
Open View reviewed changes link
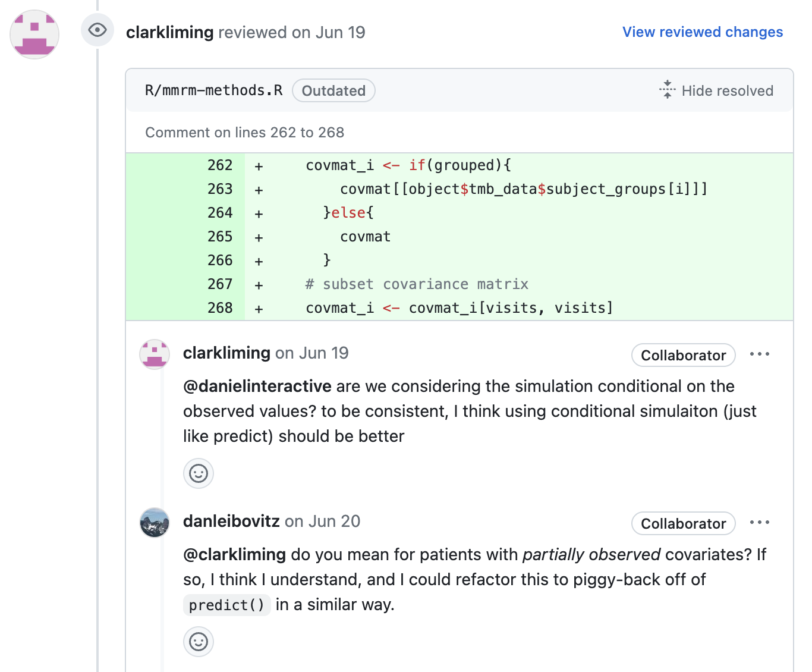click(702, 32)
